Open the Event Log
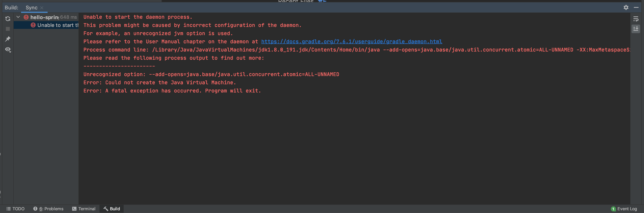Viewport: 644px width, 213px height. point(624,209)
